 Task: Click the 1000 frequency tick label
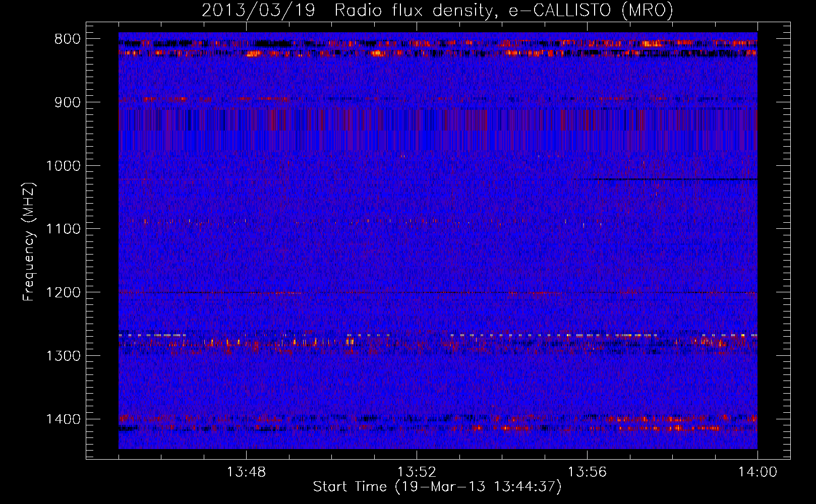click(x=63, y=166)
